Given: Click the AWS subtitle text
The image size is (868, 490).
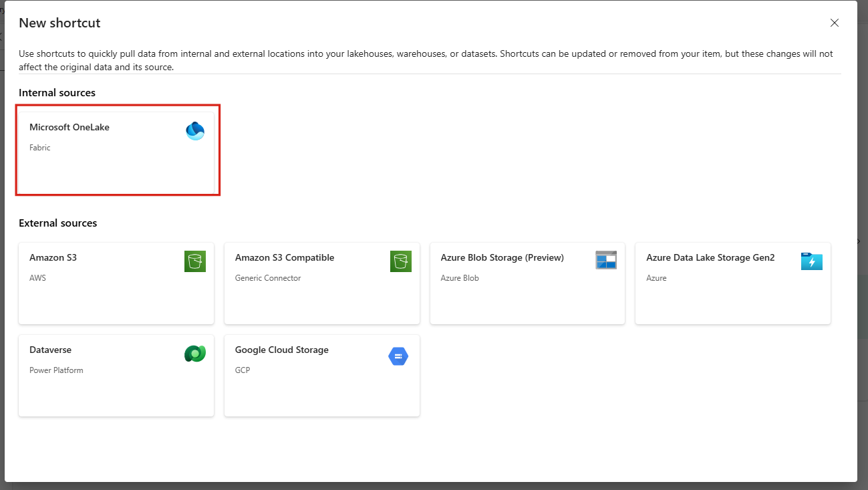Looking at the screenshot, I should pyautogui.click(x=38, y=278).
